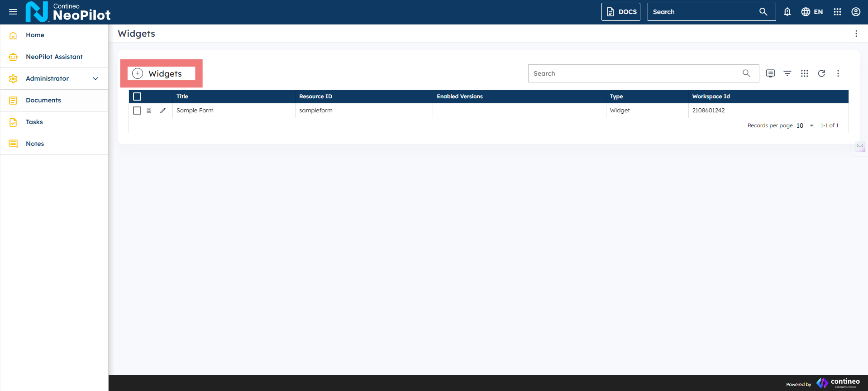The width and height of the screenshot is (868, 391).
Task: Open the table filter icon
Action: [787, 73]
